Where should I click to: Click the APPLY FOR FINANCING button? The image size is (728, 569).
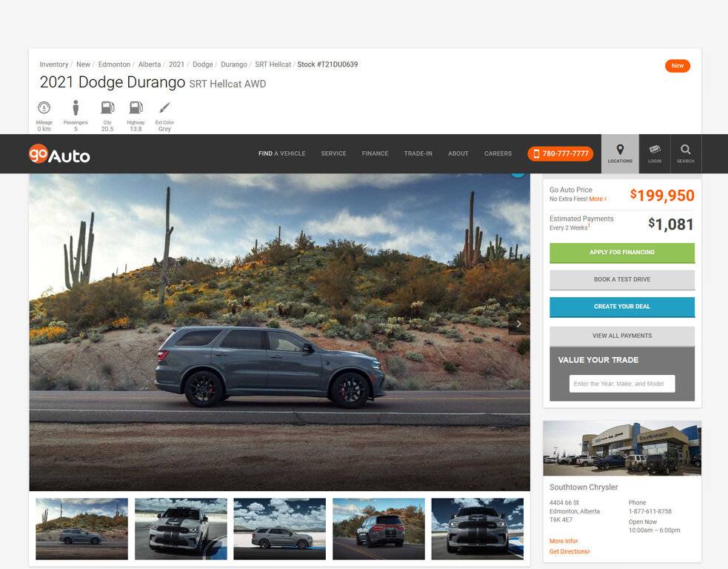pos(621,253)
